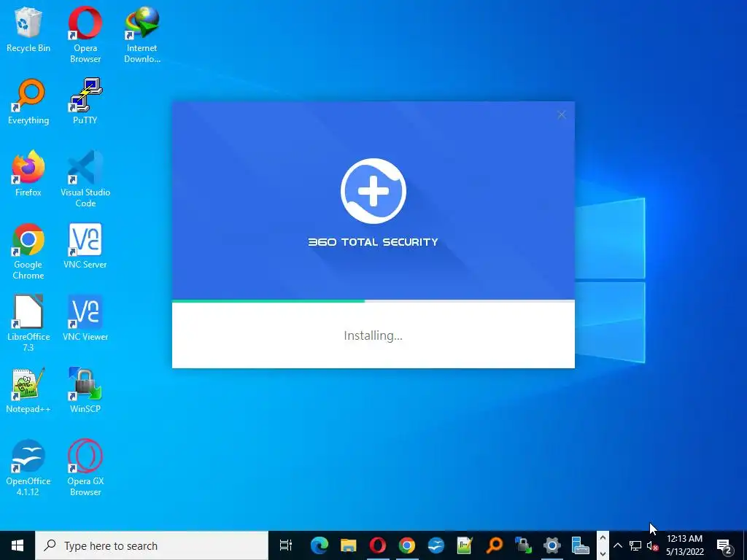The width and height of the screenshot is (747, 560).
Task: Open Everything search from the taskbar
Action: [x=494, y=545]
